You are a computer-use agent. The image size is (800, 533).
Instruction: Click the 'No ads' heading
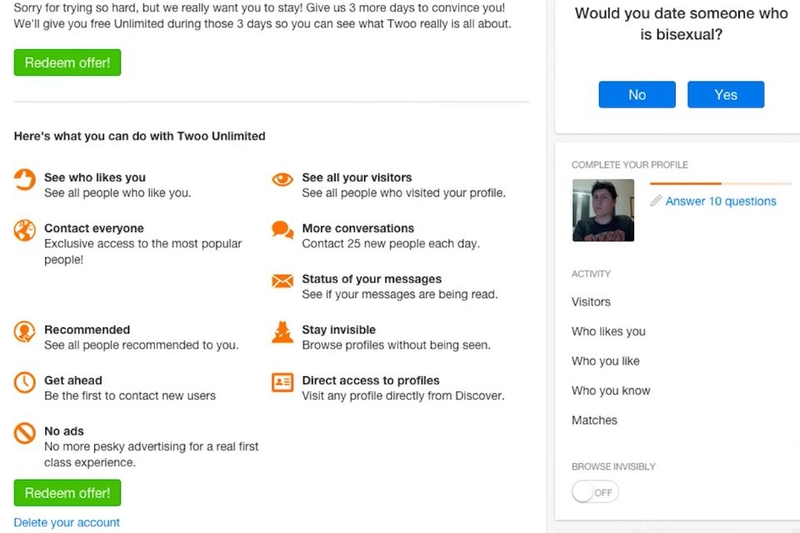click(x=64, y=431)
